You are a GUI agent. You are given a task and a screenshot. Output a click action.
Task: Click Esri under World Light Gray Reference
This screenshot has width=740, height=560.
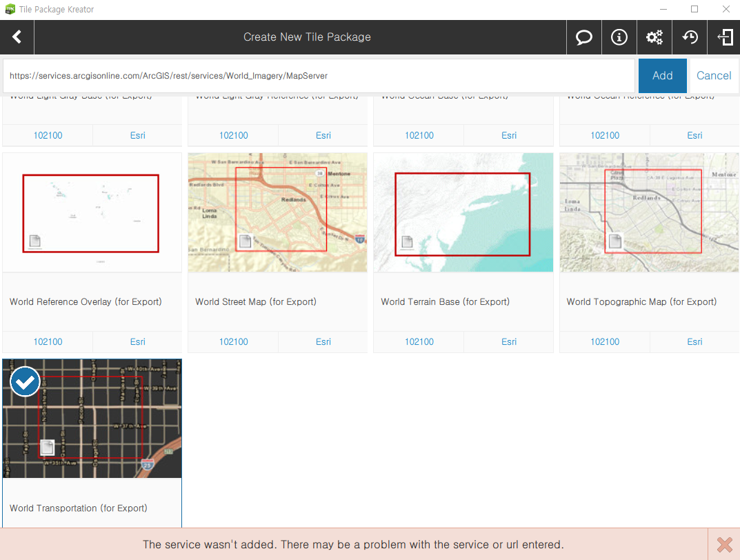pyautogui.click(x=323, y=135)
